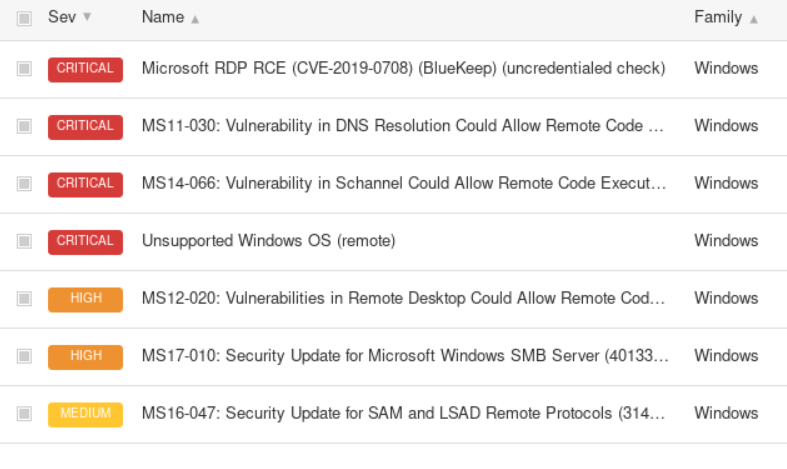Image resolution: width=787 pixels, height=469 pixels.
Task: Check the Unsupported Windows OS row checkbox
Action: click(x=25, y=241)
